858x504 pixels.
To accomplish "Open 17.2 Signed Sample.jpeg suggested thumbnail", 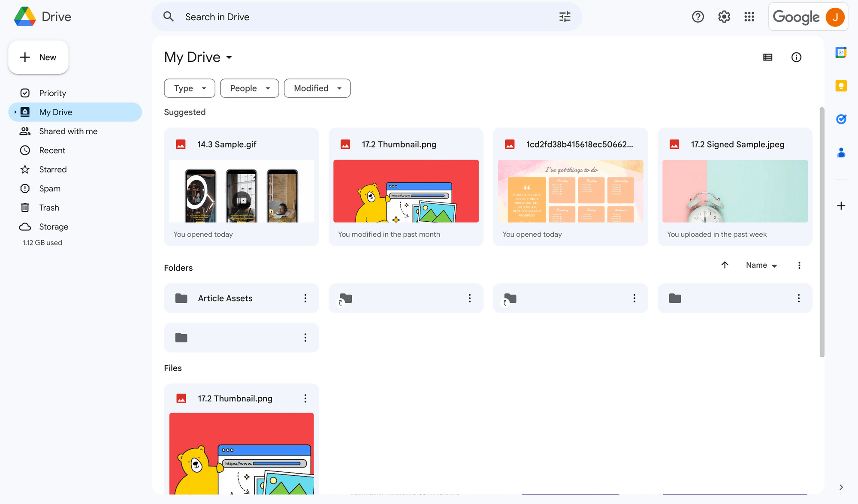I will click(734, 191).
